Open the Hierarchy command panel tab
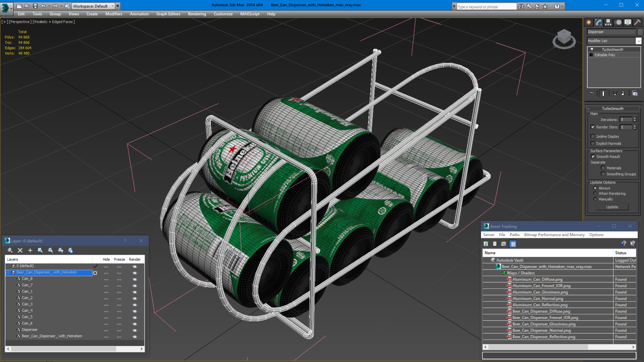644x362 pixels. [608, 23]
